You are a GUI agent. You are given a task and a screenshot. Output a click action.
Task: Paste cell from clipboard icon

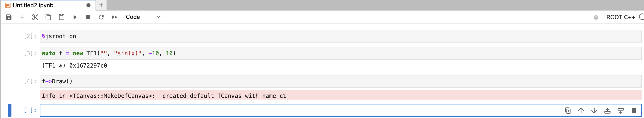click(x=61, y=17)
